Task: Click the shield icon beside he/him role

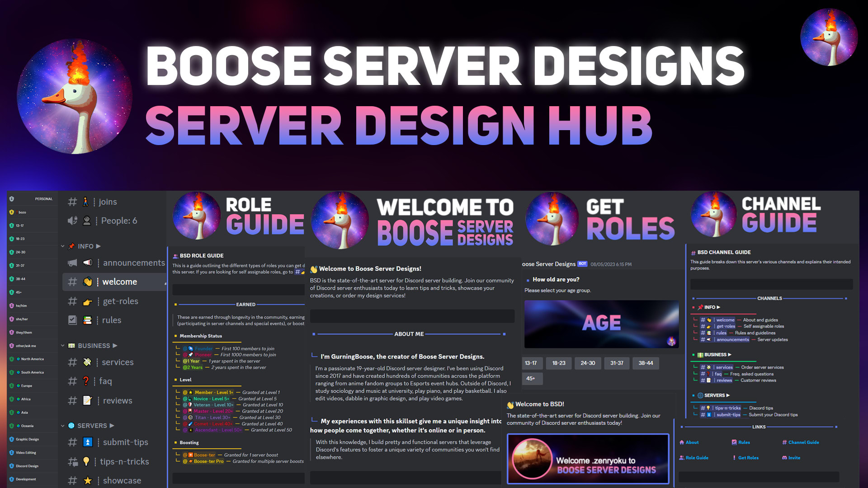Action: (11, 305)
